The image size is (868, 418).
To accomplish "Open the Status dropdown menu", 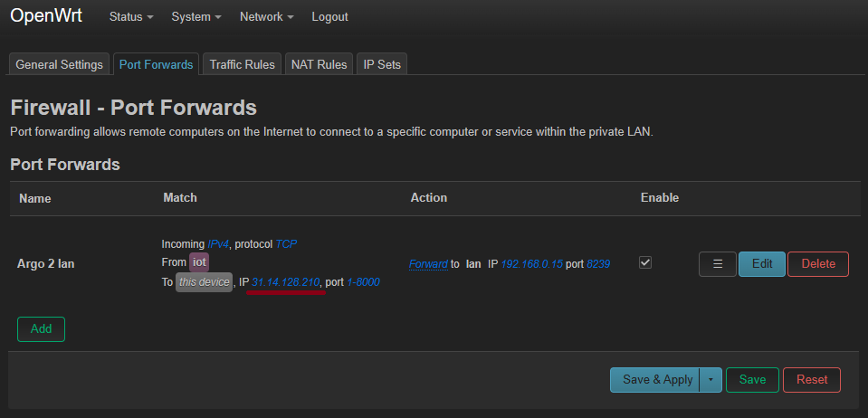I will [130, 17].
